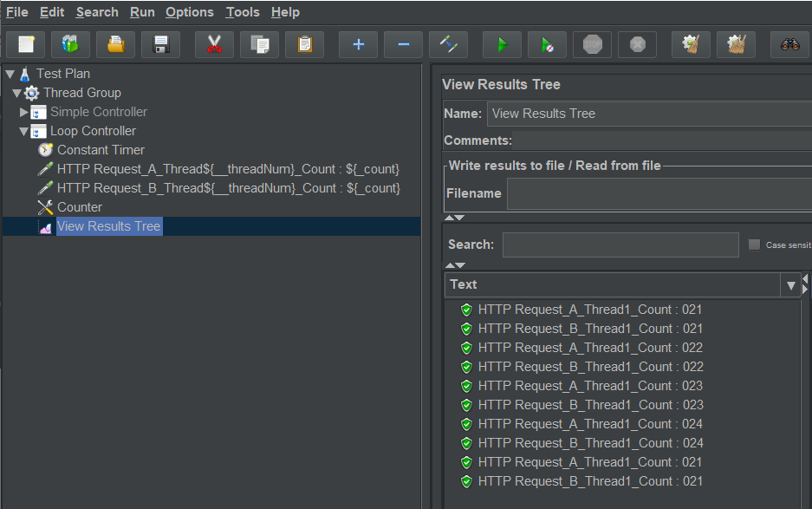This screenshot has height=509, width=812.
Task: Click the Thread Group gear icon
Action: (31, 93)
